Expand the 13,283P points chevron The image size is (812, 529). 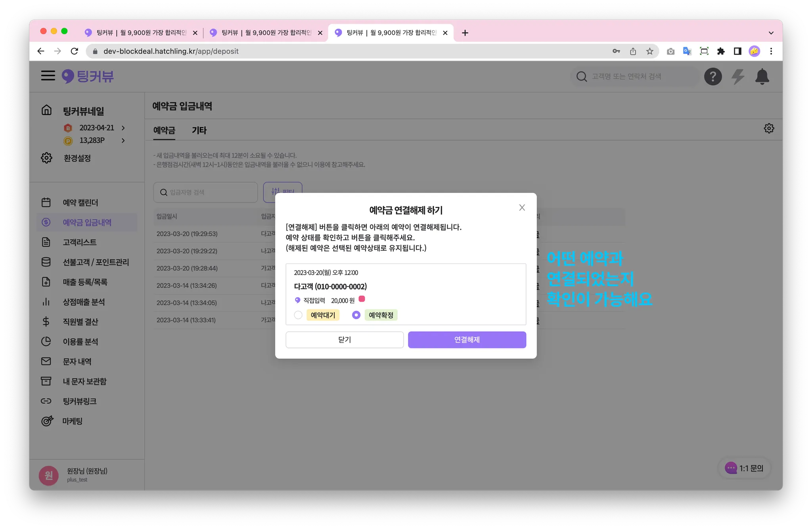pyautogui.click(x=123, y=141)
